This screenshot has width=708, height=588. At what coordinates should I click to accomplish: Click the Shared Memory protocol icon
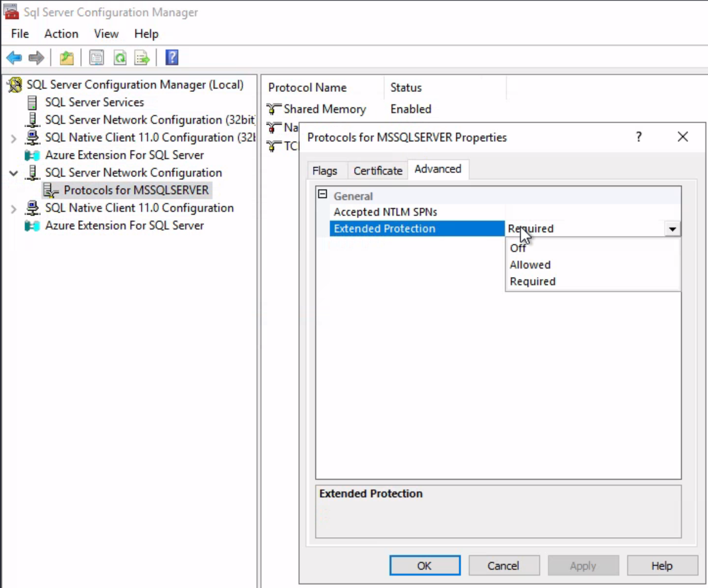click(x=274, y=109)
